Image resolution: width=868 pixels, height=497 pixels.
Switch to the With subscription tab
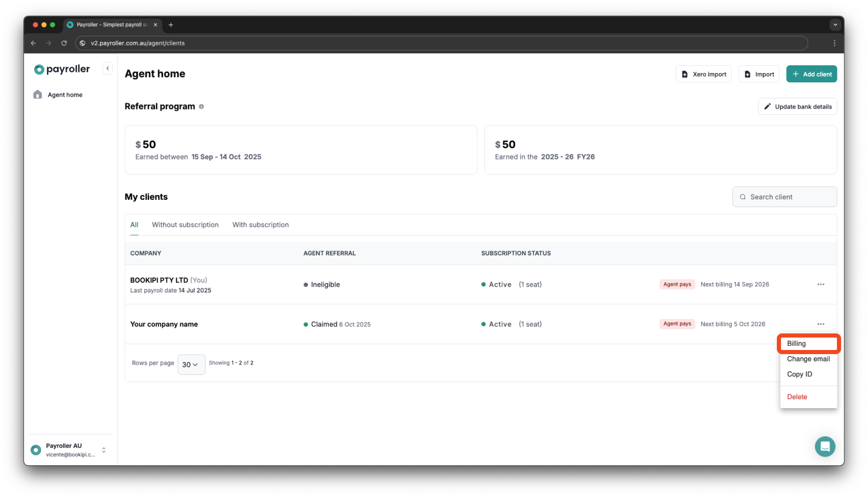(x=261, y=225)
